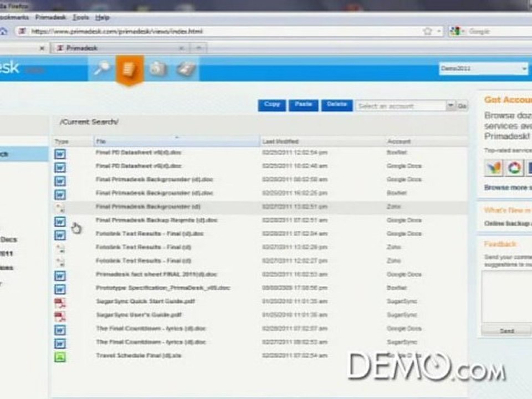
Task: Click PDF icon of SugarSync User's Guide
Action: (60, 316)
